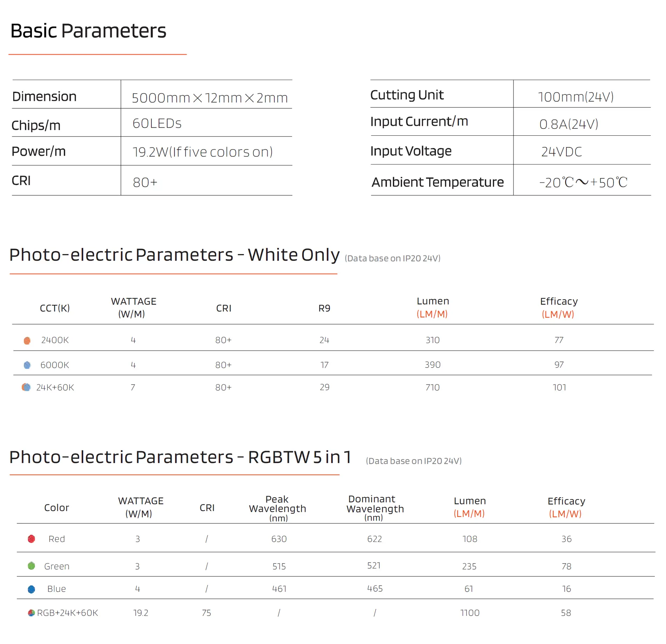Select the Dimension value 5000mm×12mm×2mm
Image resolution: width=666 pixels, height=644 pixels.
click(210, 98)
